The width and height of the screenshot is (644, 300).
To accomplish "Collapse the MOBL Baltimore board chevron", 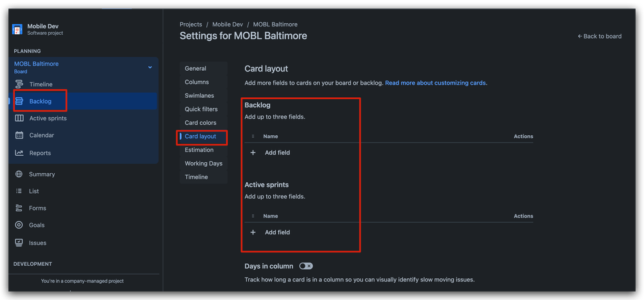I will click(x=150, y=67).
